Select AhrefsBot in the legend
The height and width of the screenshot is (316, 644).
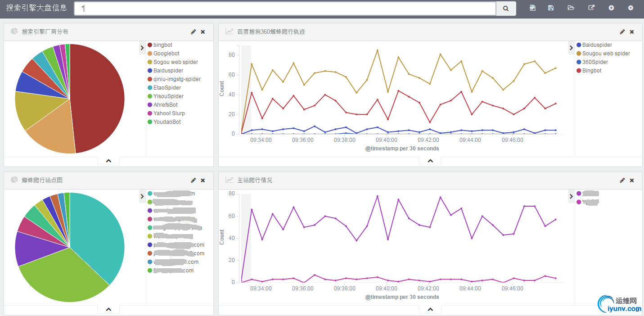point(166,105)
